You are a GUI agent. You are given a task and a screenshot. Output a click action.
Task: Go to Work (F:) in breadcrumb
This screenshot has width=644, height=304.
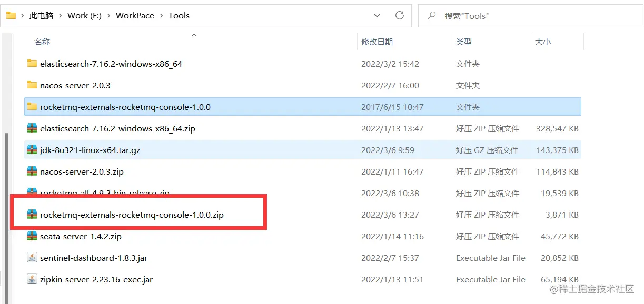[x=84, y=16]
